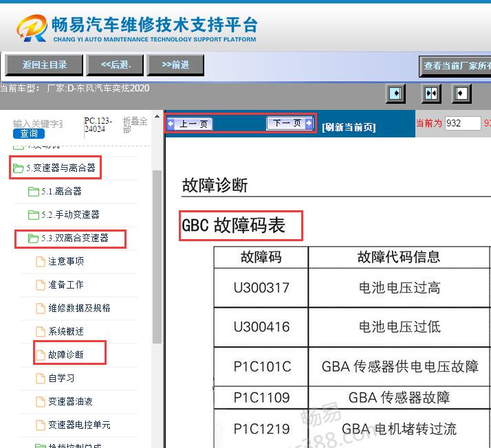Open the 变速器油液 document

tap(70, 401)
